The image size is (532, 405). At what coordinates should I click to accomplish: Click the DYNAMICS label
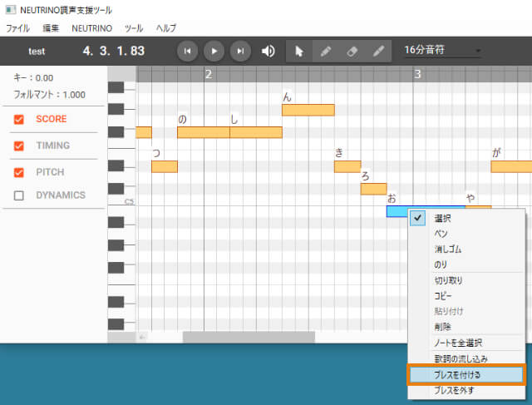click(x=61, y=195)
